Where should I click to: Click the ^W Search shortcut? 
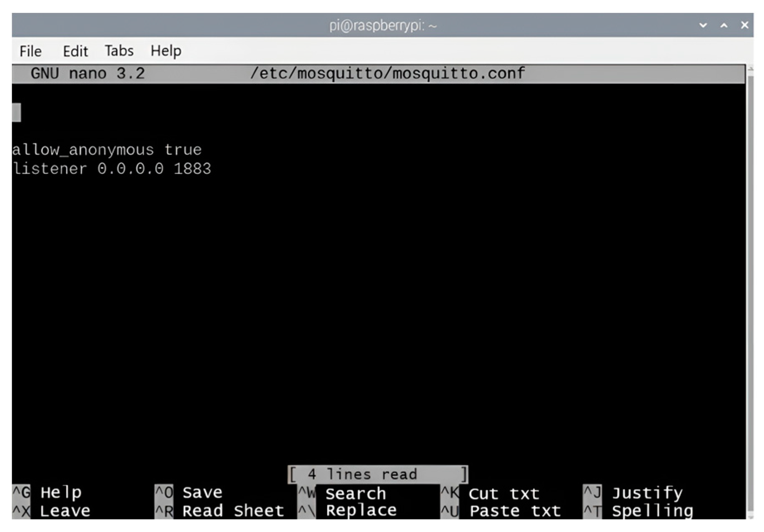342,493
